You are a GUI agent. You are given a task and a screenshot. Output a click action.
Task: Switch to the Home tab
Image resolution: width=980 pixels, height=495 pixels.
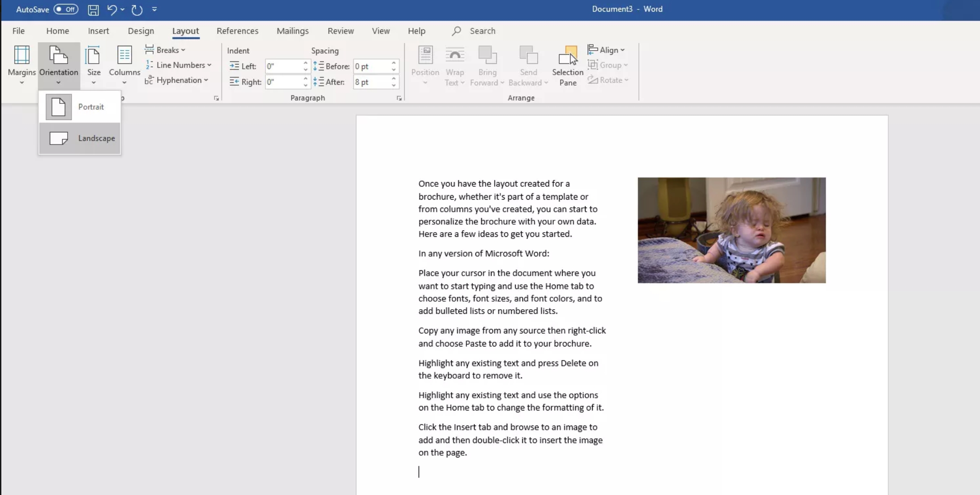(x=57, y=31)
